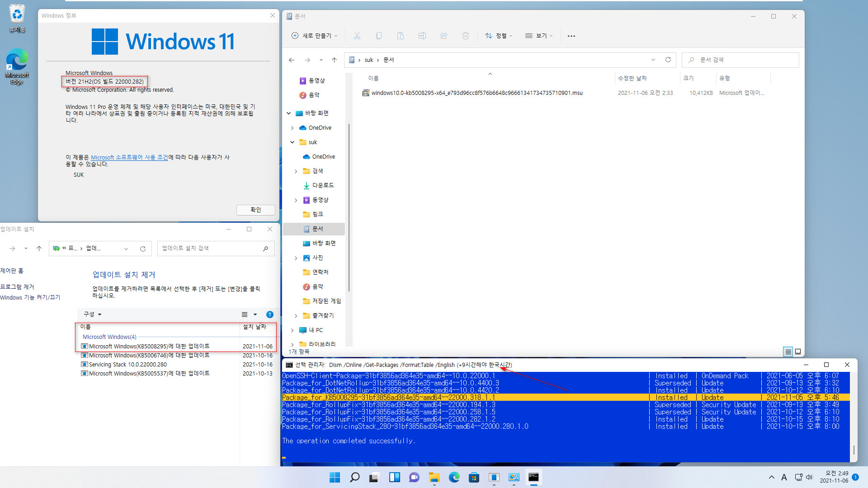Open 프로그램 제거 link
Viewport: 868px width, 488px height.
point(17,287)
